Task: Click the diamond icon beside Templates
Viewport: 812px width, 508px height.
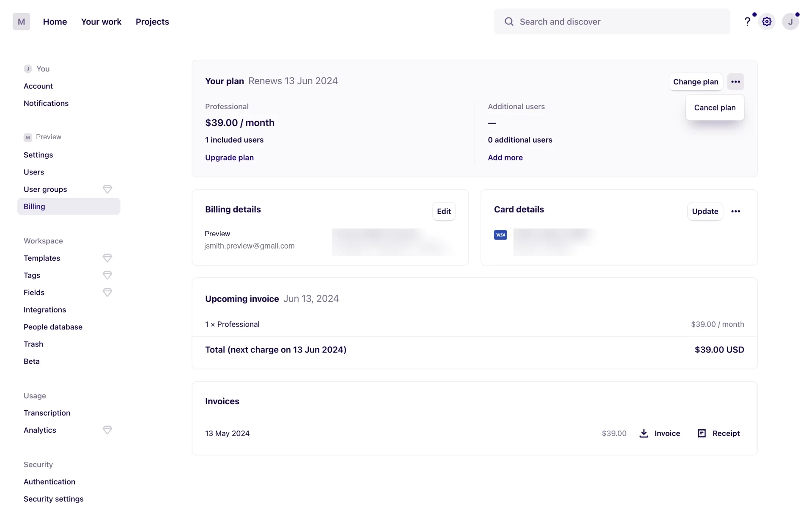Action: (107, 258)
